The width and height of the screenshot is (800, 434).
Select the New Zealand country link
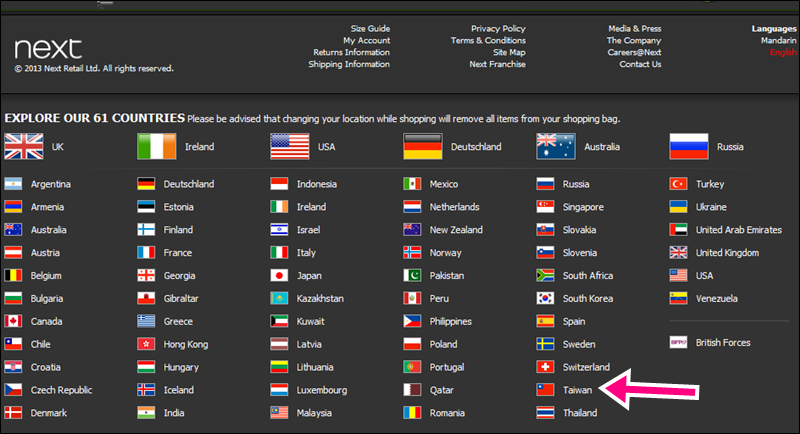[x=456, y=229]
